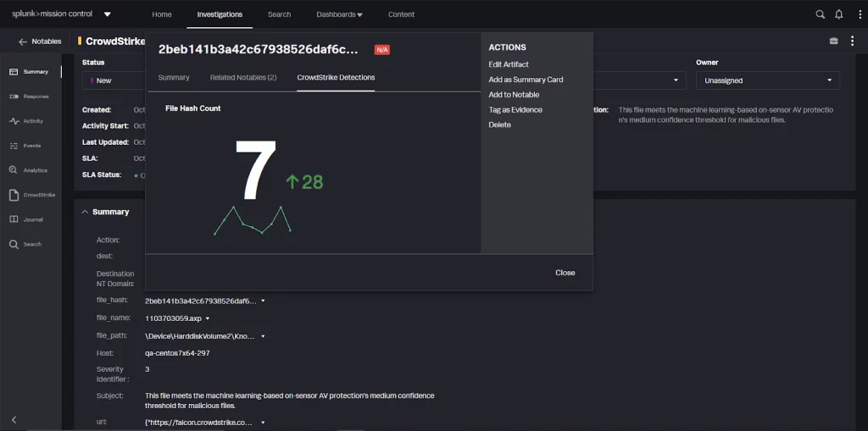Open the url value dropdown arrow
The height and width of the screenshot is (431, 868).
pyautogui.click(x=263, y=423)
